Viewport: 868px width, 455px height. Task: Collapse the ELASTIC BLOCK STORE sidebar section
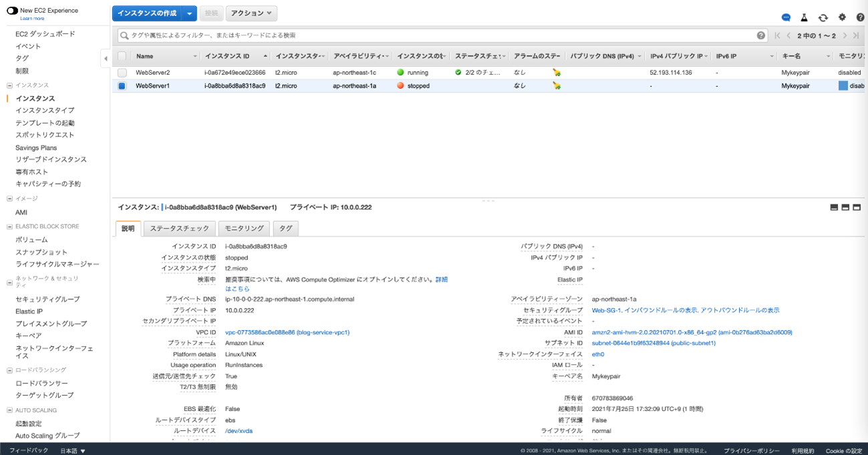pos(9,226)
